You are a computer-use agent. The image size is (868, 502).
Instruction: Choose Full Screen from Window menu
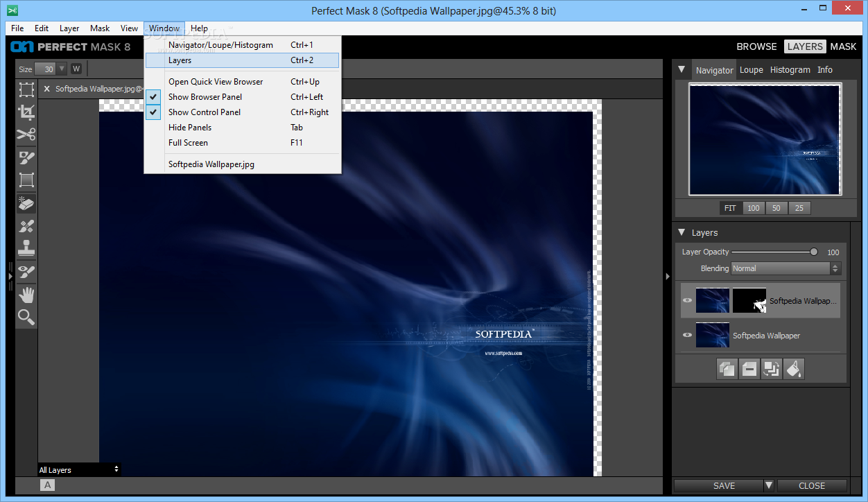tap(243, 143)
